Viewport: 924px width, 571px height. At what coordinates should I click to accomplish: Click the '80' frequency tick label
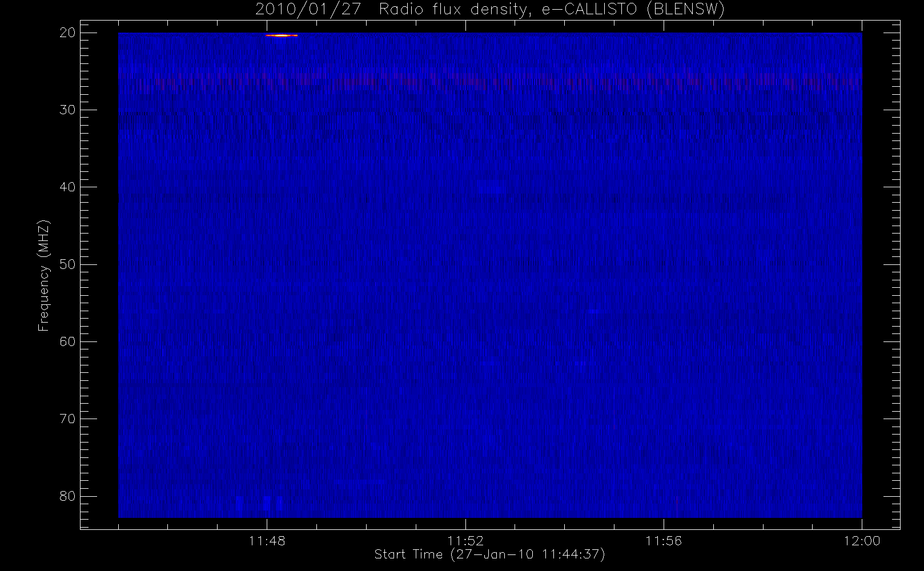(x=67, y=496)
